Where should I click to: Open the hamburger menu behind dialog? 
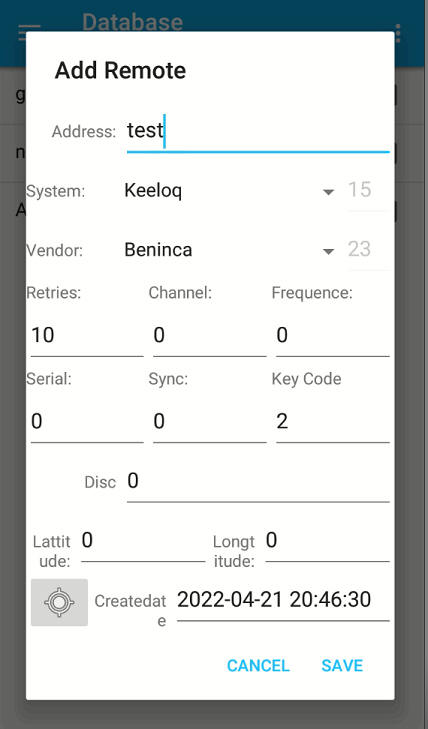click(28, 32)
